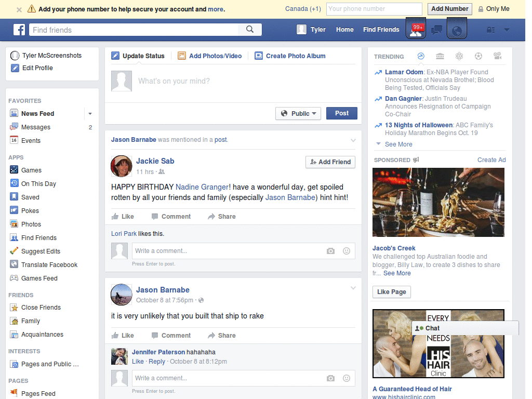Open the Canada (+1) country code selector
The width and height of the screenshot is (532, 399).
(x=303, y=9)
